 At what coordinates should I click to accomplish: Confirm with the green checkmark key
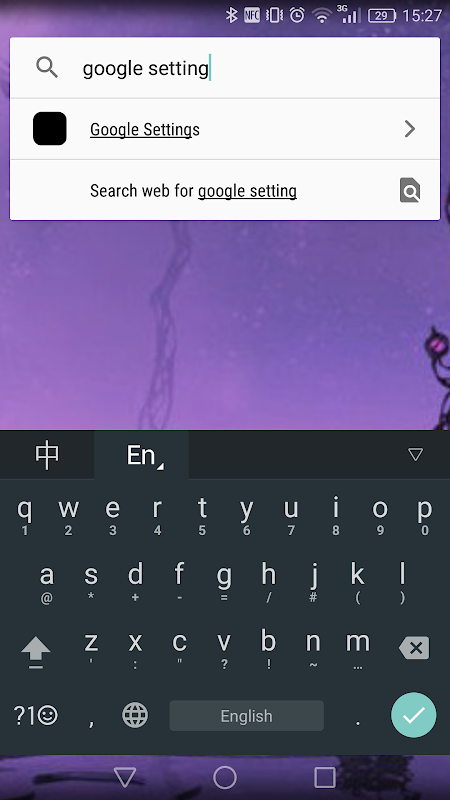coord(414,715)
